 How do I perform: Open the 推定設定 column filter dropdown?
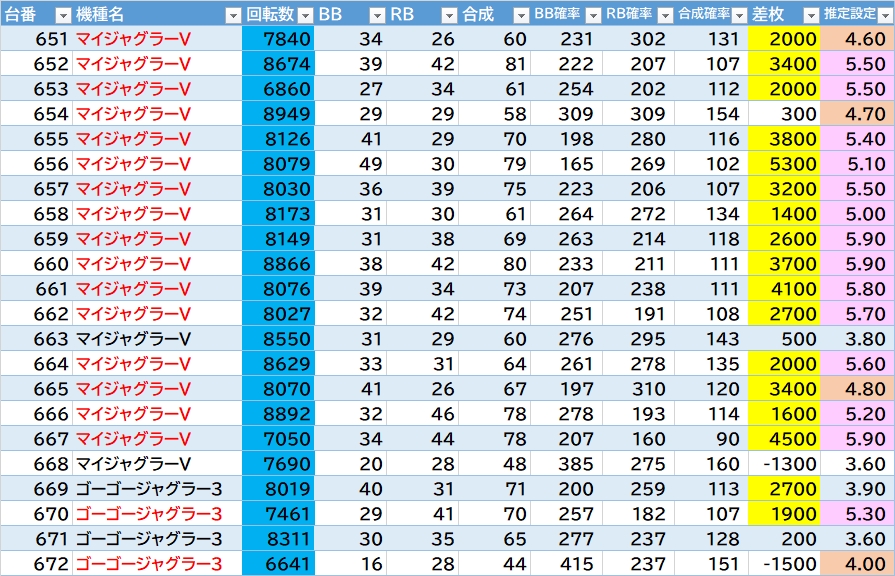pos(885,15)
